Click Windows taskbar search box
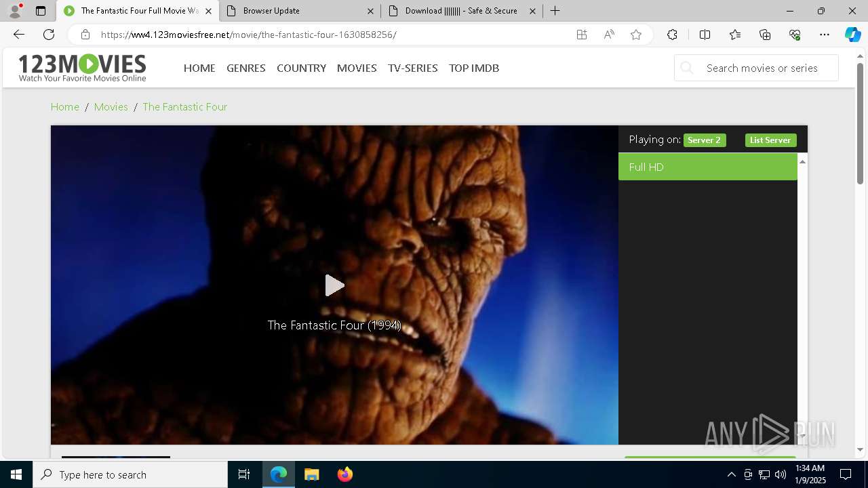The image size is (868, 488). click(x=130, y=474)
